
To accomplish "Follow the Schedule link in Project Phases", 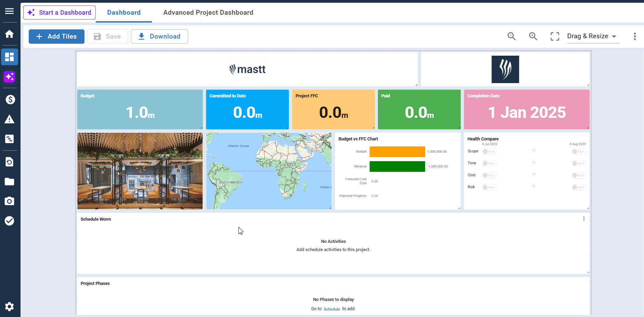I will (x=332, y=309).
